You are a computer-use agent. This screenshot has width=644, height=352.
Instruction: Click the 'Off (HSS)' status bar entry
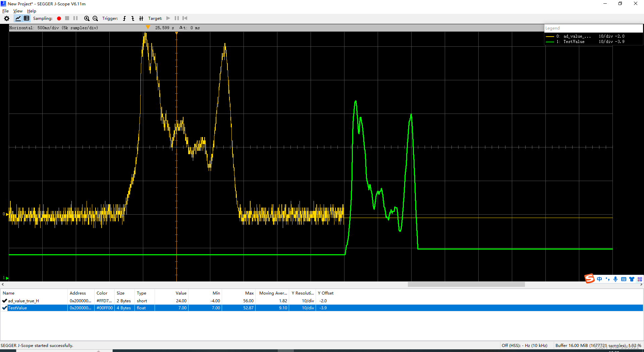pyautogui.click(x=524, y=346)
